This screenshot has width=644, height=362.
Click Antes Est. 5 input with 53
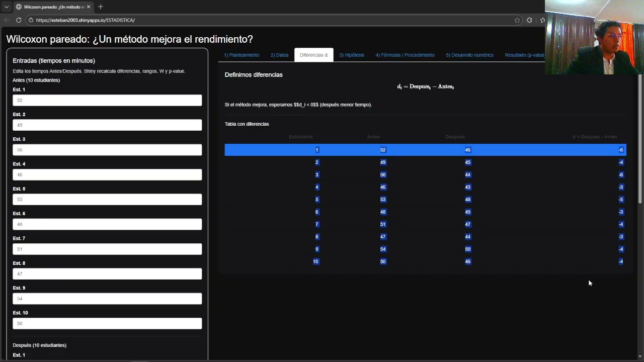[107, 199]
